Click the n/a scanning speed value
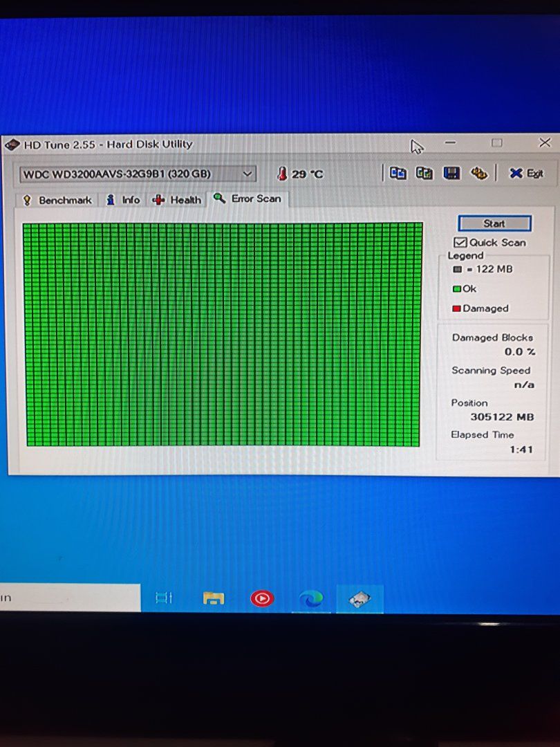560x747 pixels. click(x=524, y=385)
